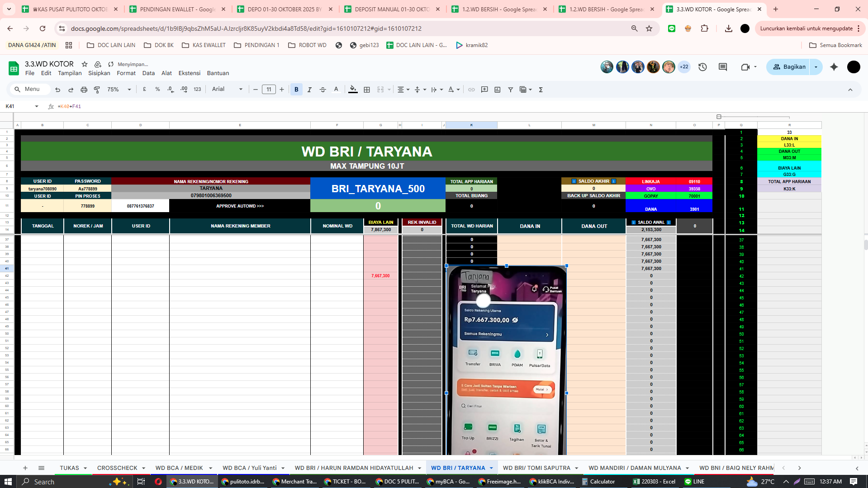Open the Format menu

126,73
